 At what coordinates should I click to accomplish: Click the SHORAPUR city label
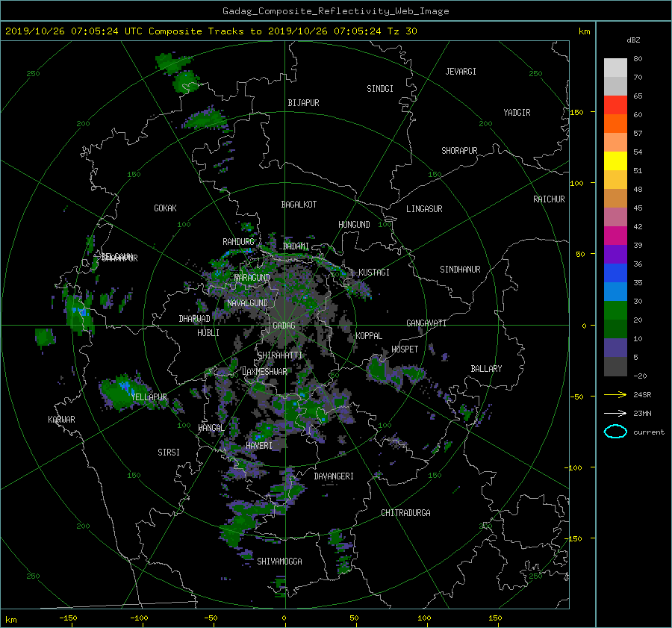(x=459, y=151)
